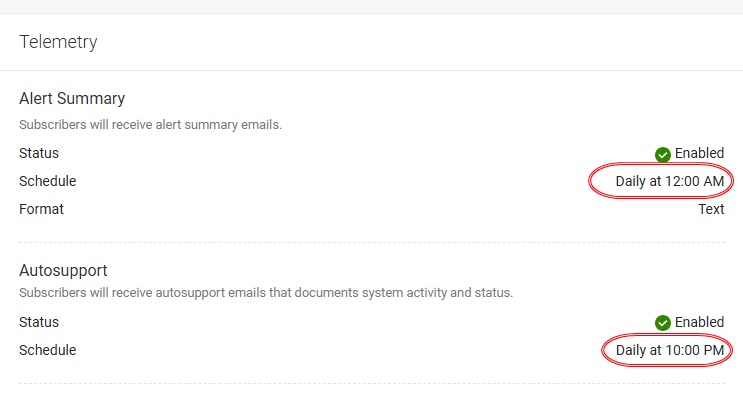This screenshot has height=398, width=743.
Task: Click the Autosupport green check icon
Action: (x=662, y=323)
